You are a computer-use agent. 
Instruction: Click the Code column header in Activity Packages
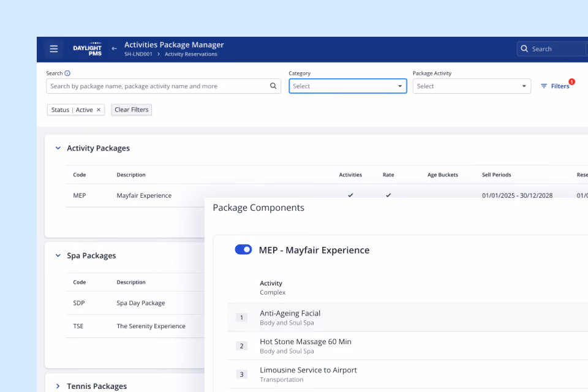click(x=80, y=175)
